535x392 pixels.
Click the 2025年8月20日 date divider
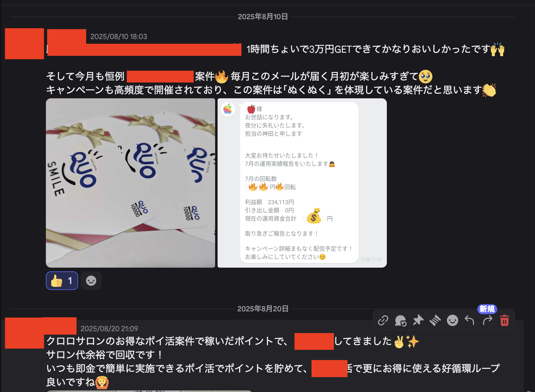(x=263, y=309)
